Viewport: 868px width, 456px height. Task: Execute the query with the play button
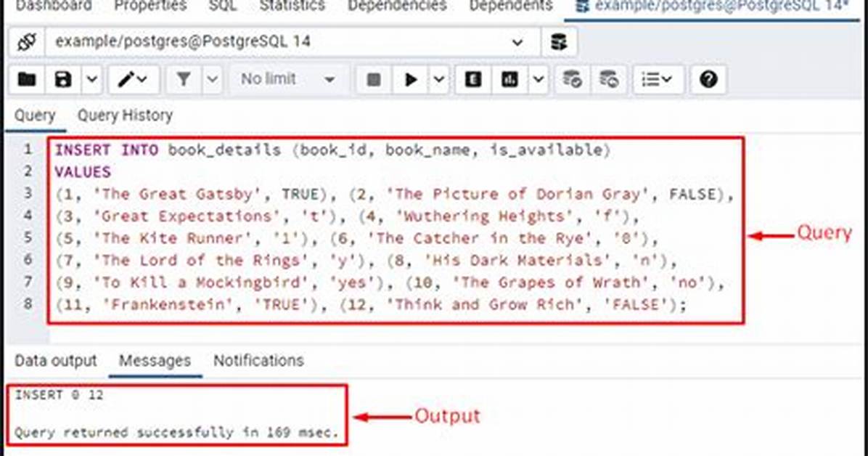point(411,80)
